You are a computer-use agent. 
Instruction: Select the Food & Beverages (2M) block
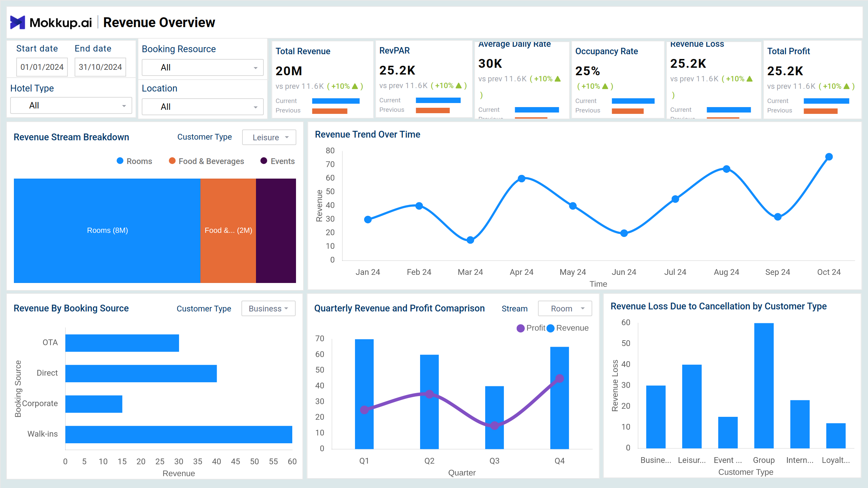[x=228, y=230]
